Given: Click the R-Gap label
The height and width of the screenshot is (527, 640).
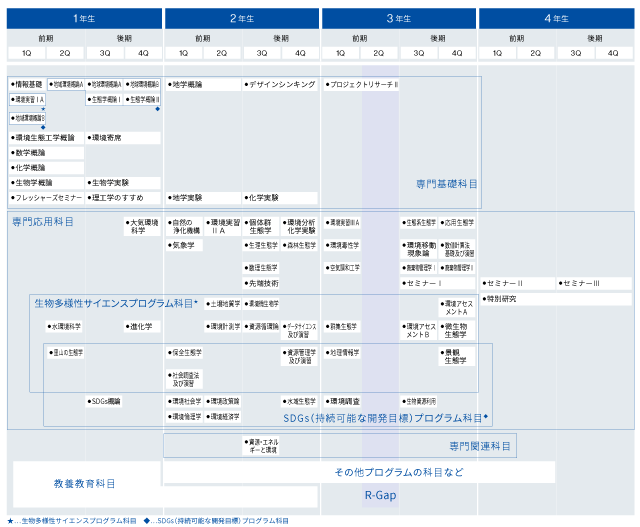Looking at the screenshot, I should click(x=378, y=495).
